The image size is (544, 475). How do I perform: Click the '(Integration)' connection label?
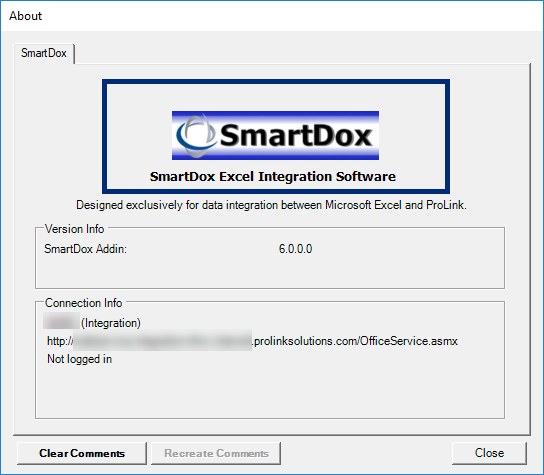[x=111, y=323]
